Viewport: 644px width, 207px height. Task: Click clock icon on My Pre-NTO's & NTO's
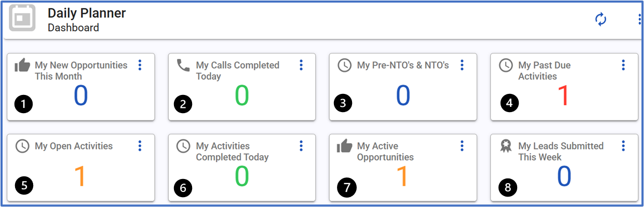tap(344, 65)
